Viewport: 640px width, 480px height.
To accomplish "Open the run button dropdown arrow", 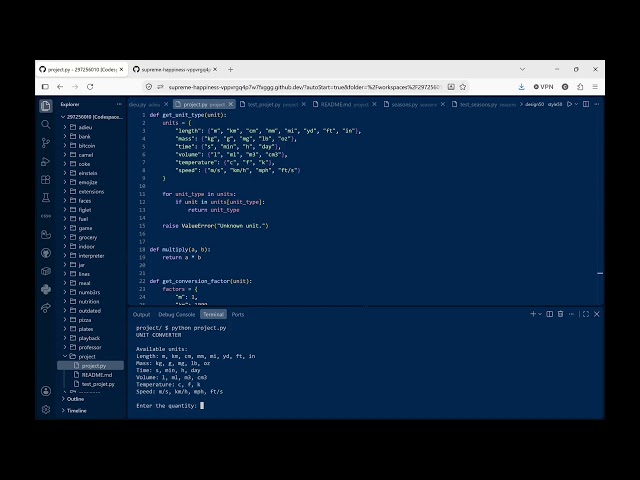I will (576, 104).
